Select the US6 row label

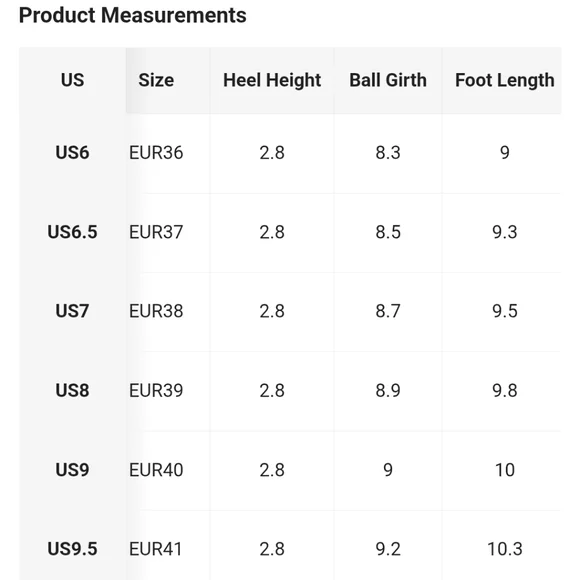(x=72, y=152)
